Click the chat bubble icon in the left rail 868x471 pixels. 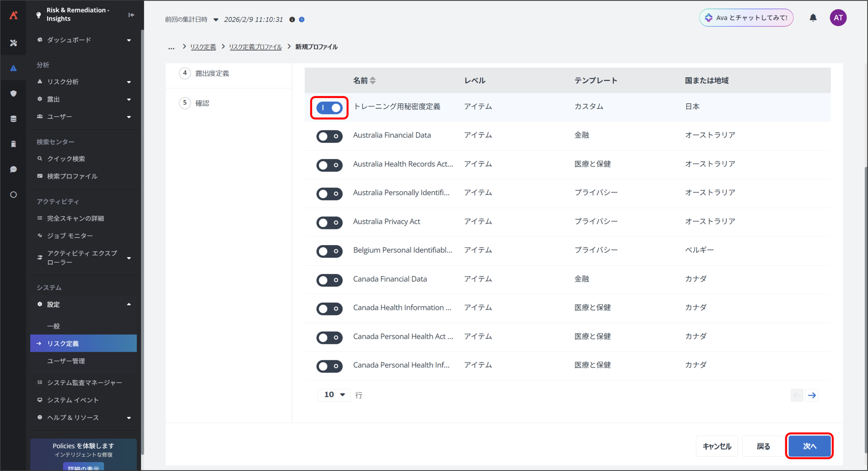click(x=13, y=169)
